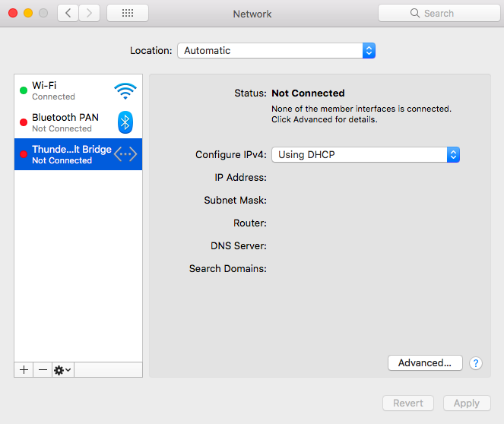This screenshot has width=504, height=424.
Task: Click the Apply button
Action: click(x=467, y=403)
